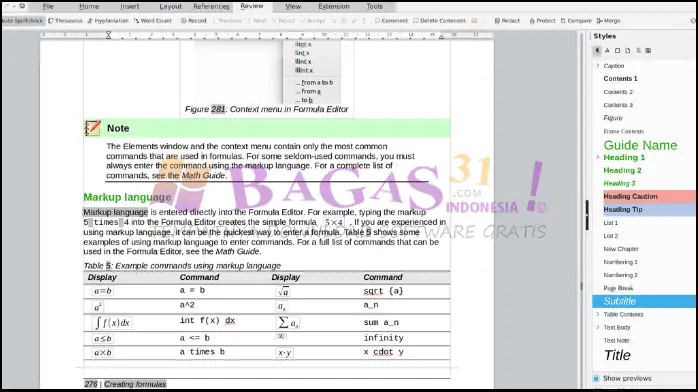Expand the Heading 1 style tree

coord(598,157)
